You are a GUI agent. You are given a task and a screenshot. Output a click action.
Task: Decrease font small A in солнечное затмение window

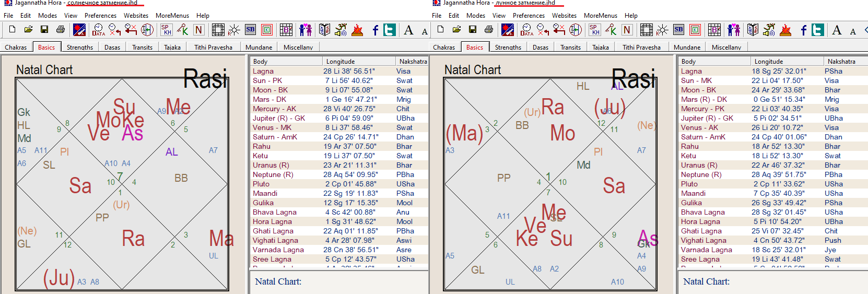click(425, 31)
